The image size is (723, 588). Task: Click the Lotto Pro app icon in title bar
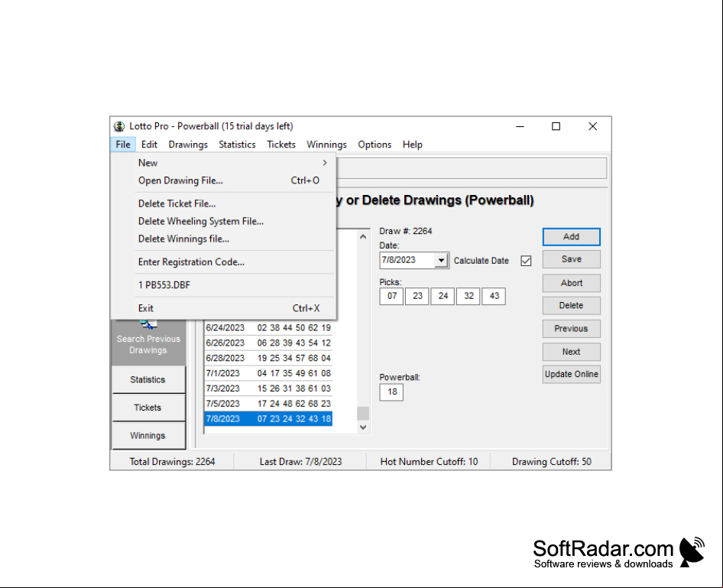coord(119,126)
